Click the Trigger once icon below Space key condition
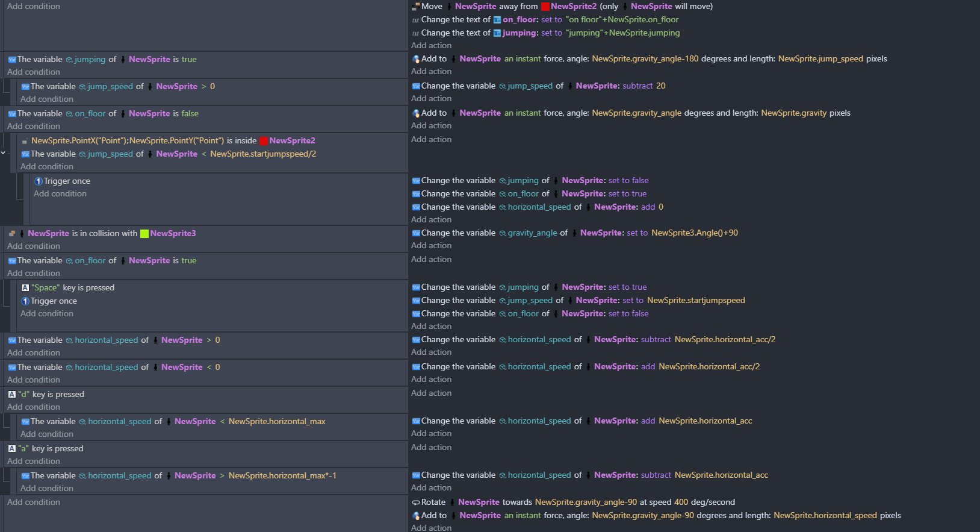Viewport: 980px width, 532px height. (x=25, y=301)
